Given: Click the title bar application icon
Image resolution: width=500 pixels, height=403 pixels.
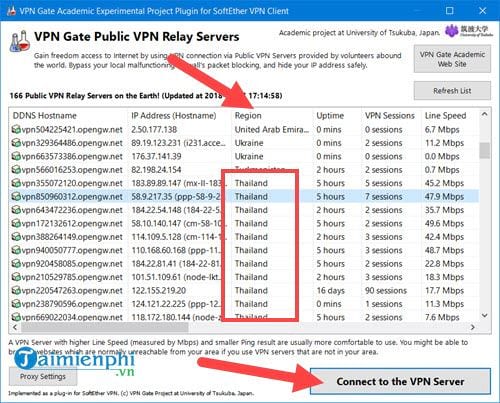Looking at the screenshot, I should coord(11,11).
